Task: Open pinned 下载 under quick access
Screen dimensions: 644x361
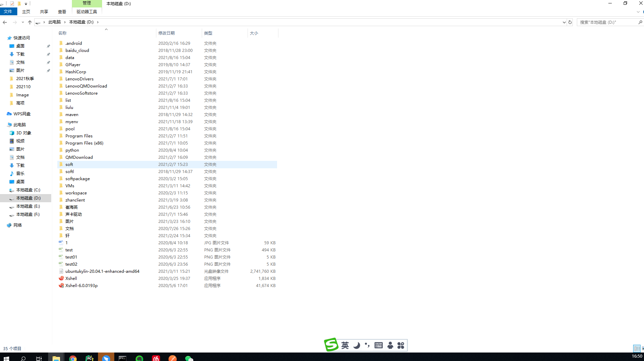Action: pyautogui.click(x=20, y=54)
